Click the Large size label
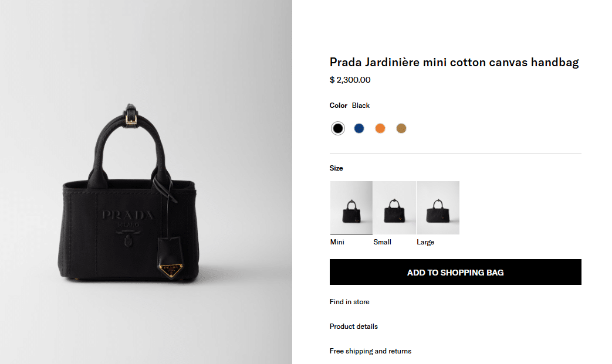Screen dimensions: 612x364 [425, 242]
